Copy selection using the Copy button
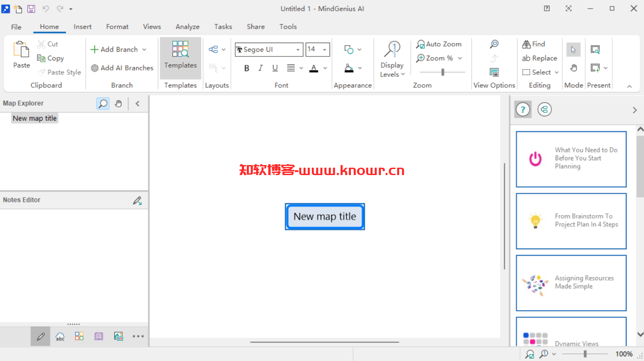Viewport: 644px width, 361px height. 50,58
